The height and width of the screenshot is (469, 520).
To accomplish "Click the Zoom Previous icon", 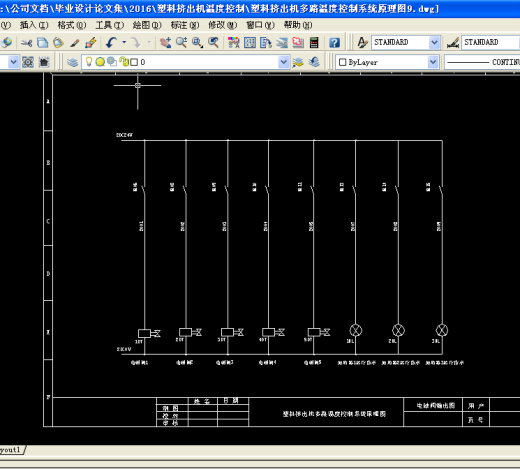I will coord(213,43).
